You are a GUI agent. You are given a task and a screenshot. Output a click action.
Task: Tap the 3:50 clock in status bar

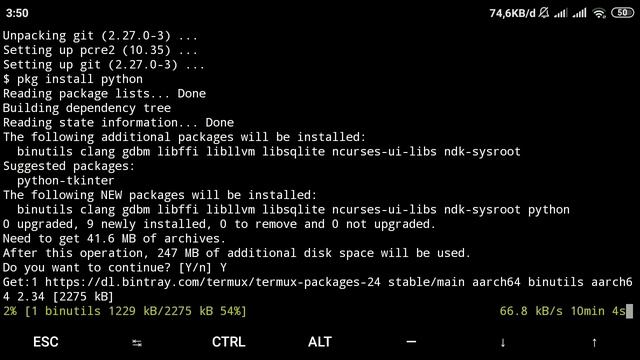tap(17, 13)
